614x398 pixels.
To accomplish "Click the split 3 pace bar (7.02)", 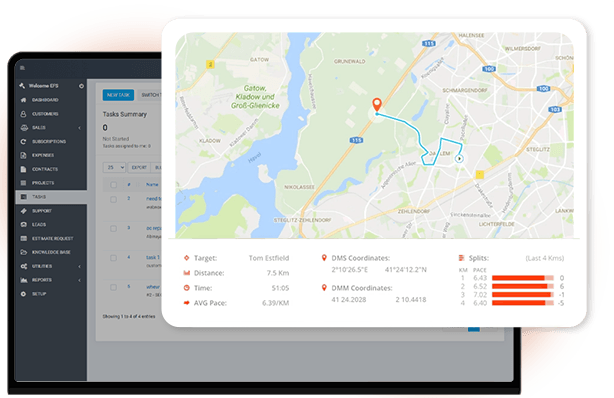I will click(523, 295).
